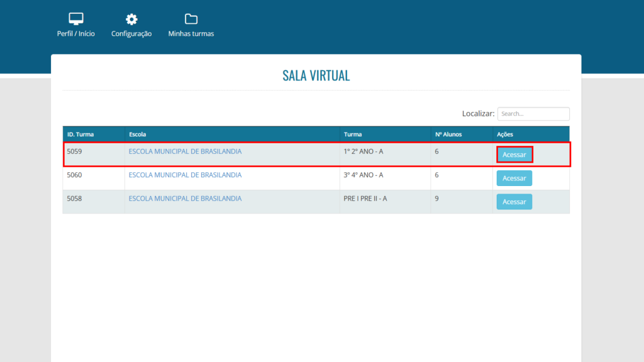Select the Configuração menu label
Screen dimensions: 644x362
tap(131, 34)
